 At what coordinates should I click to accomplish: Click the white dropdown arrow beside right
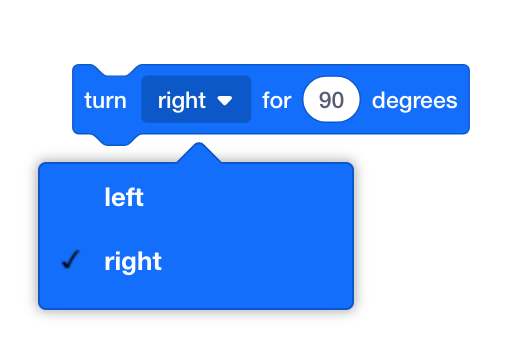(x=225, y=100)
